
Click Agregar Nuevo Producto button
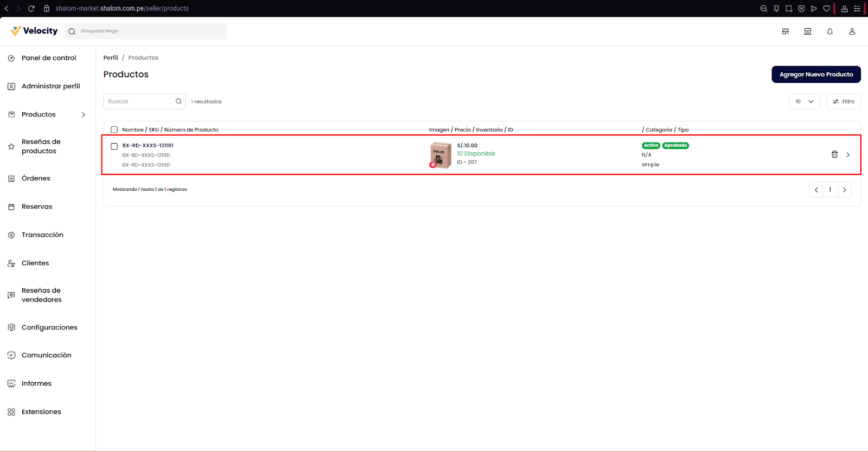(x=816, y=74)
